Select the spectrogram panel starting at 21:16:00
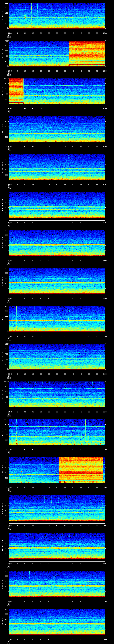The image size is (114, 644). pos(57,91)
